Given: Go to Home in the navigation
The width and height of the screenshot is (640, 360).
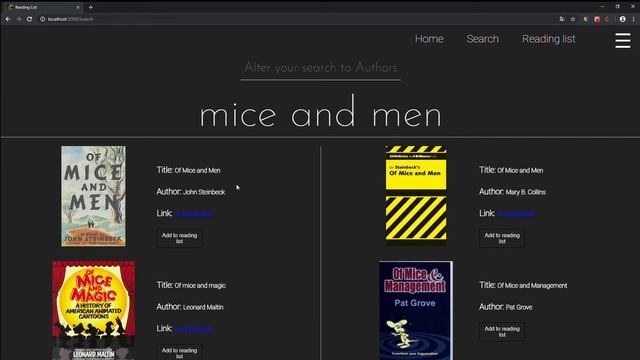Looking at the screenshot, I should click(429, 39).
